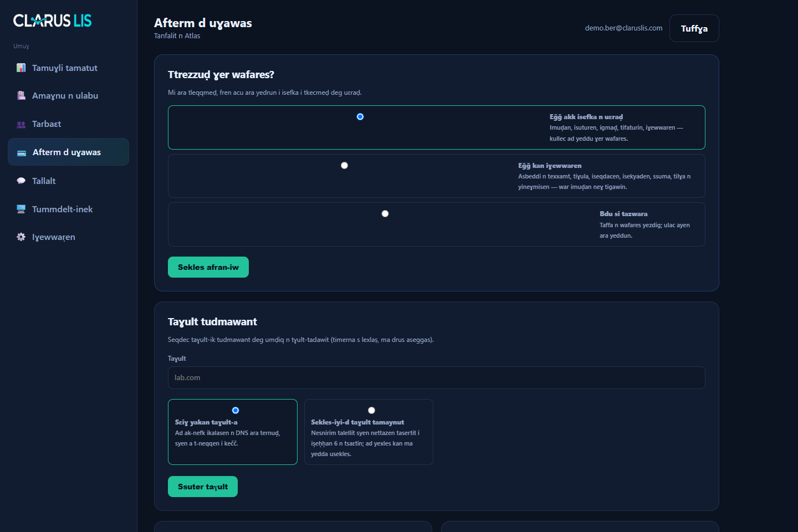Click the Iɣewwaṛen gear icon
This screenshot has width=798, height=532.
pyautogui.click(x=21, y=237)
